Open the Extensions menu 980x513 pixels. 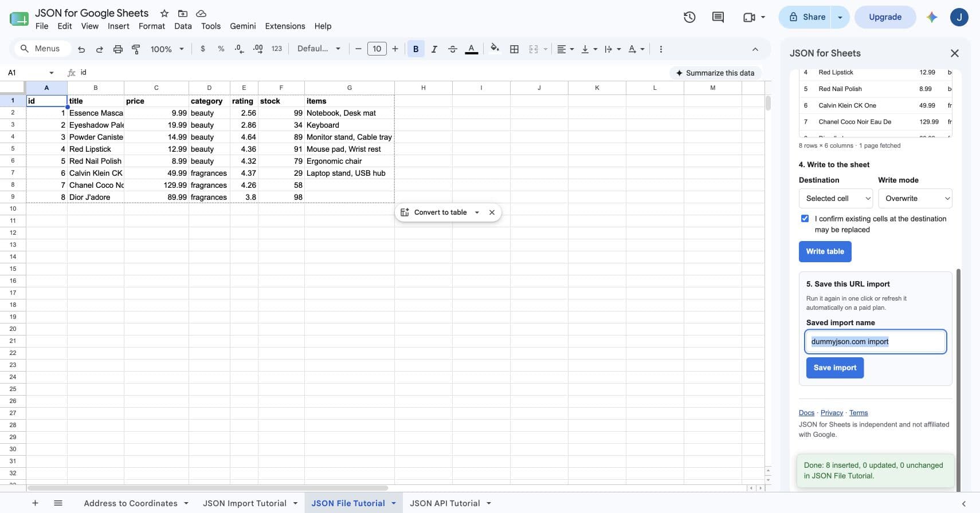tap(285, 26)
